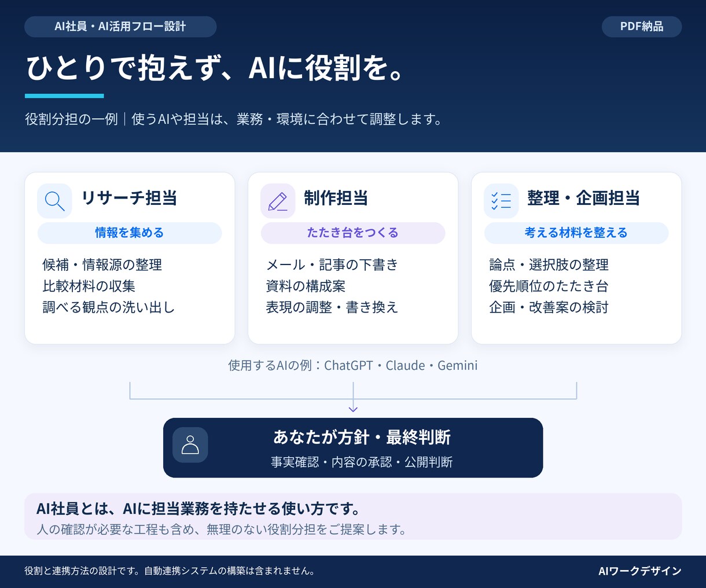Click the down arrowhead above the final judgment box
The width and height of the screenshot is (706, 588).
point(353,409)
